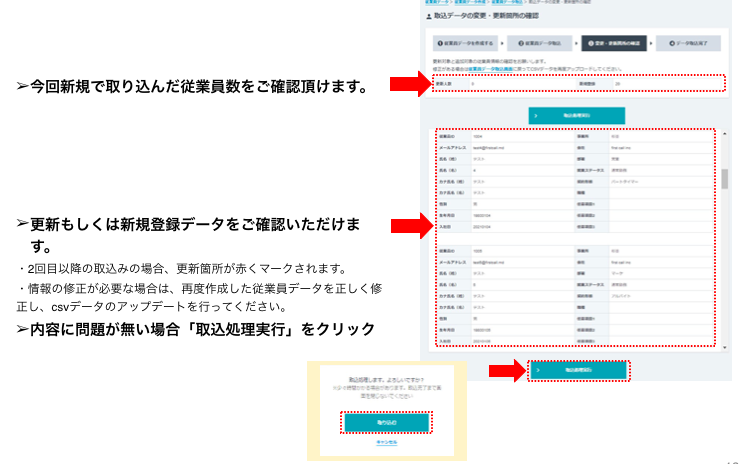This screenshot has height=464, width=750.
Task: Confirm the import with the 取り込む dialog button
Action: pos(386,422)
